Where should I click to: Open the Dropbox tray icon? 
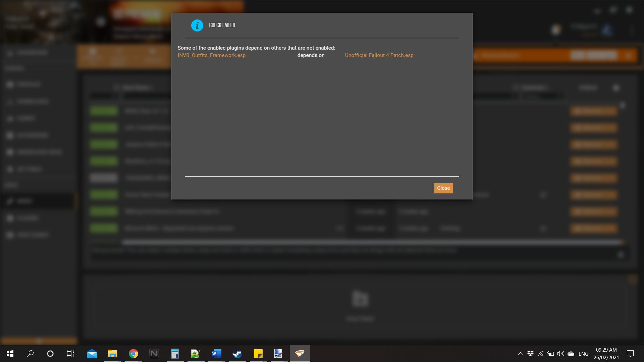(x=530, y=354)
